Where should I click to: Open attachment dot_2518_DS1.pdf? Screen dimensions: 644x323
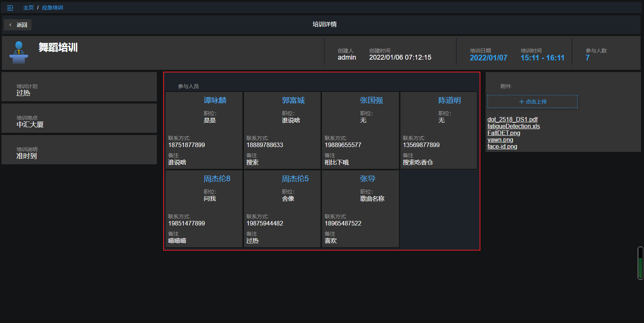point(513,119)
